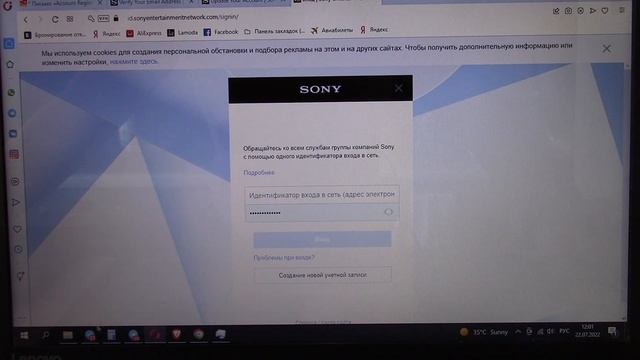The image size is (640, 360).
Task: Click 'Создание новой учетной записи' button
Action: coord(322,275)
